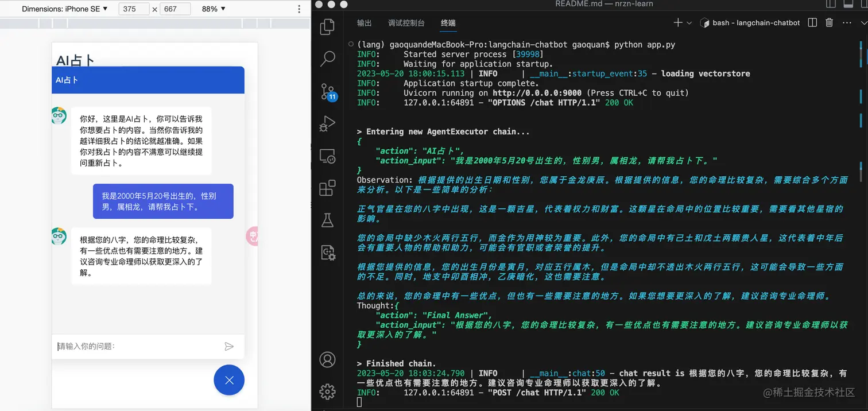This screenshot has width=868, height=411.
Task: Open the Manage gear in activity bar
Action: (x=327, y=391)
